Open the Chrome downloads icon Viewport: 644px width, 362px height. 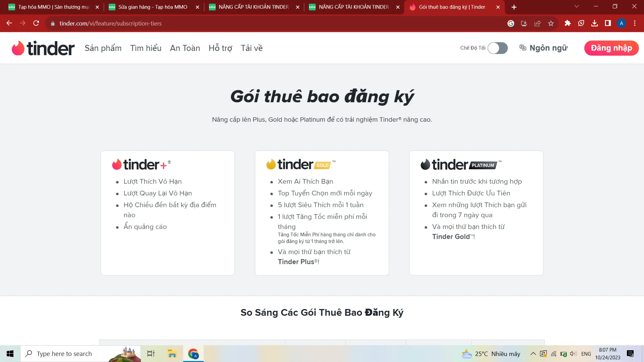[594, 23]
